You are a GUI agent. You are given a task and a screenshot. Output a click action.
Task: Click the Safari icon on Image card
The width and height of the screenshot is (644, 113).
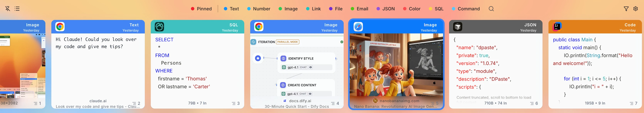[358, 27]
